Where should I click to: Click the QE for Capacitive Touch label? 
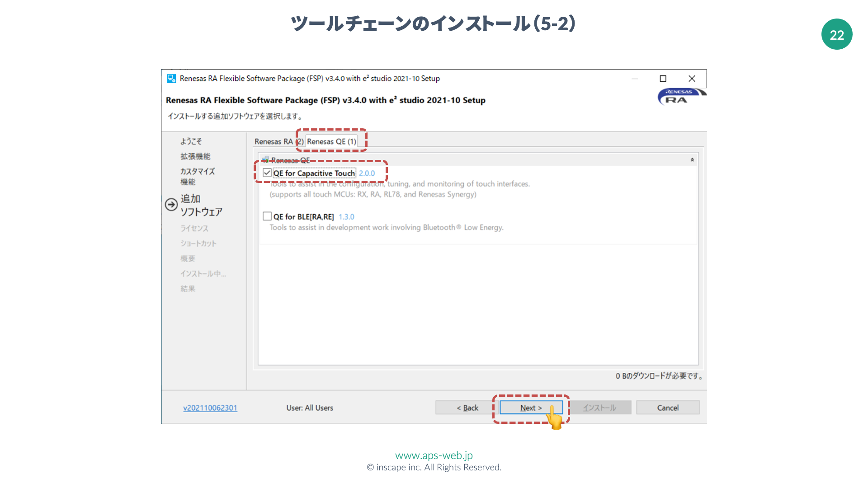click(314, 174)
